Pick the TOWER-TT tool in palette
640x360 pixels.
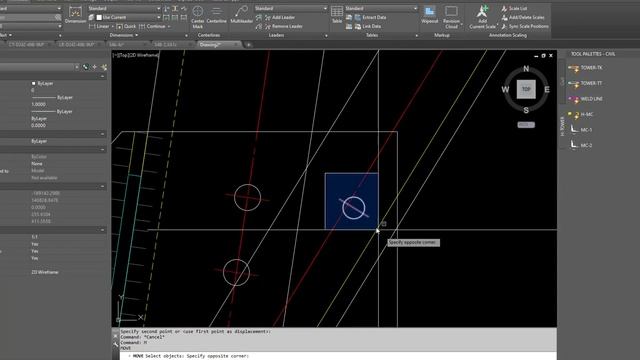pos(586,83)
